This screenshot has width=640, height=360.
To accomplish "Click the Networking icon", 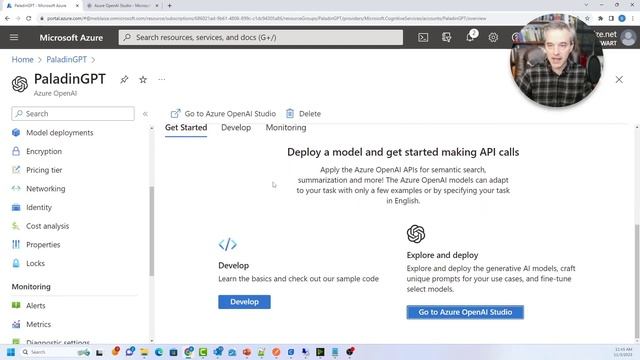I will pos(16,189).
